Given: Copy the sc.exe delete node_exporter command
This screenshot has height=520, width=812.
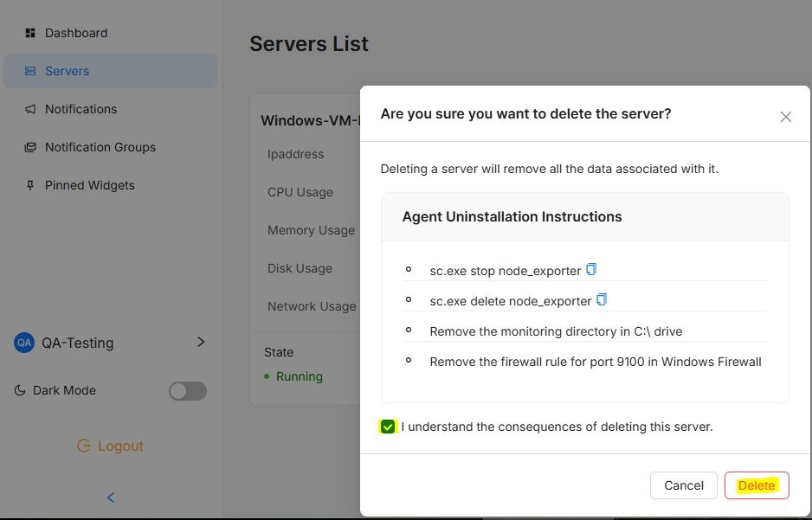Looking at the screenshot, I should click(x=602, y=299).
